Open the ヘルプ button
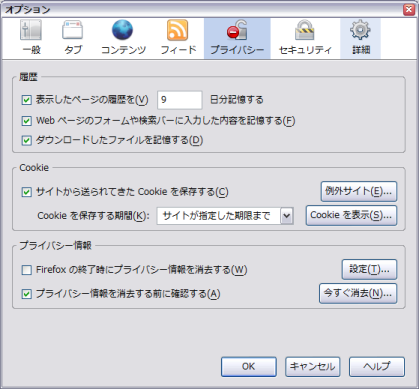 [377, 367]
